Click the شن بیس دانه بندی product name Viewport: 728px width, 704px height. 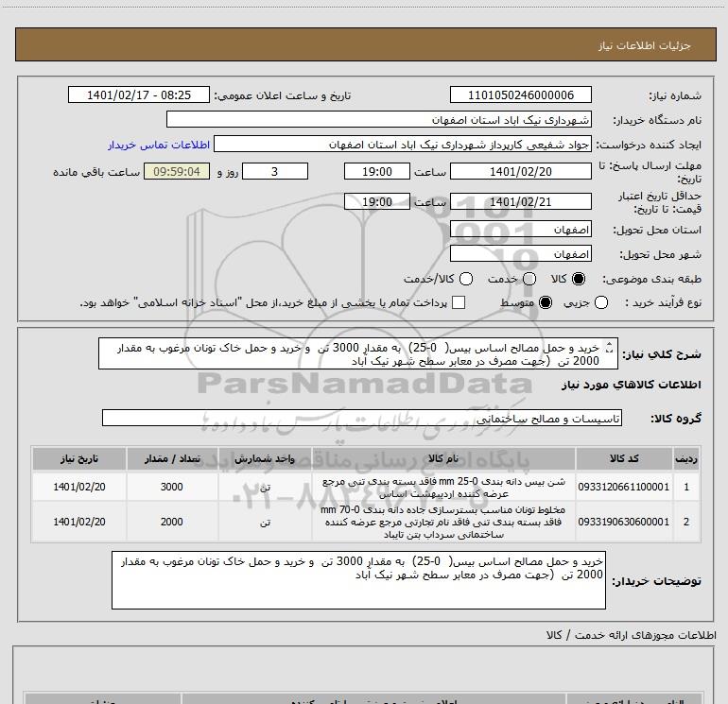(x=443, y=488)
